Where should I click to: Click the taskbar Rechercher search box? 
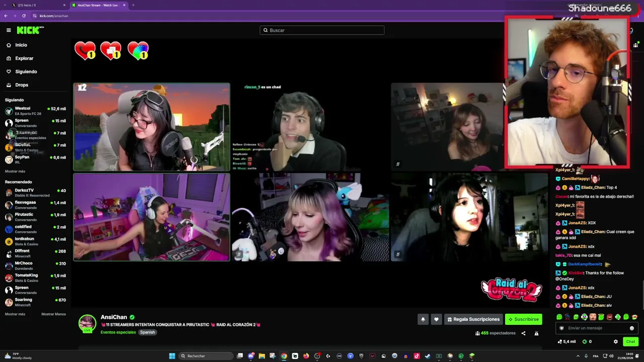(206, 356)
